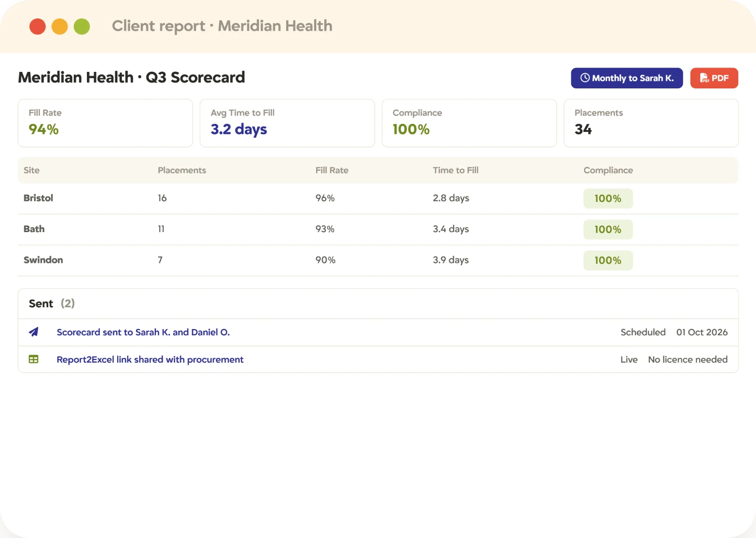Click Swindon's 100% compliance badge
The image size is (756, 538).
[x=608, y=260]
